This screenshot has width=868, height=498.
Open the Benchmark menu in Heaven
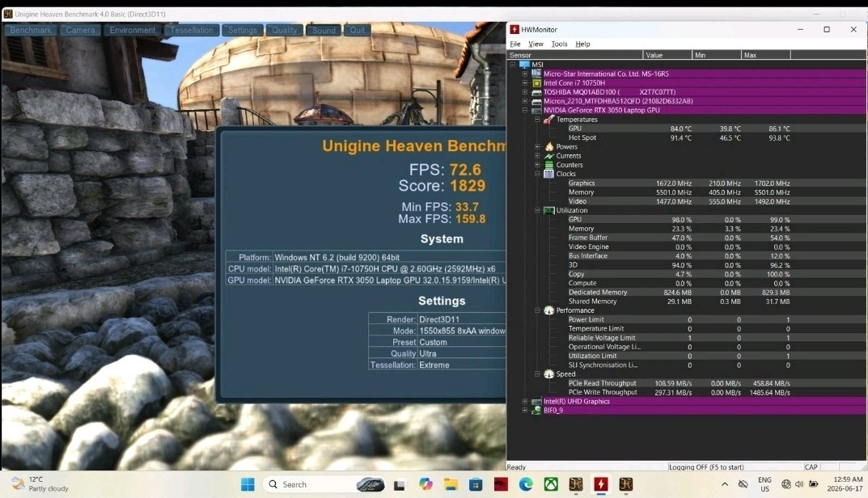pos(31,30)
